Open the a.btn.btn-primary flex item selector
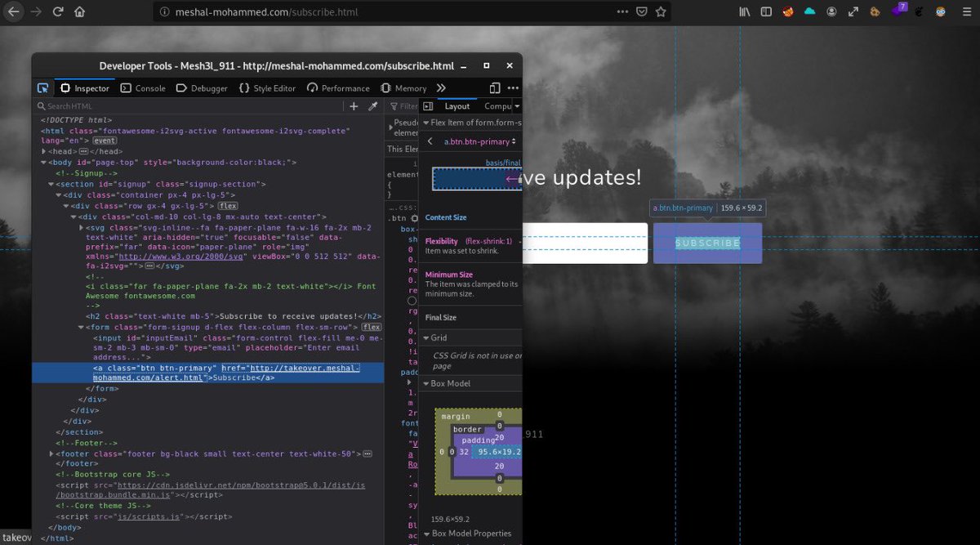Image resolution: width=980 pixels, height=545 pixels. click(480, 141)
